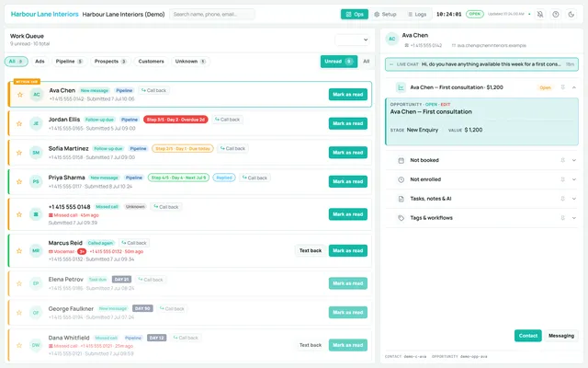Pin the Tags & workflows section

coord(562,218)
